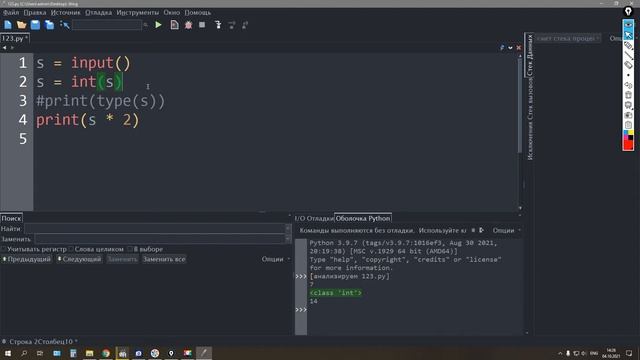Open the toolbar search box dropdown arrow
Viewport: 640px width, 360px height.
pos(145,25)
